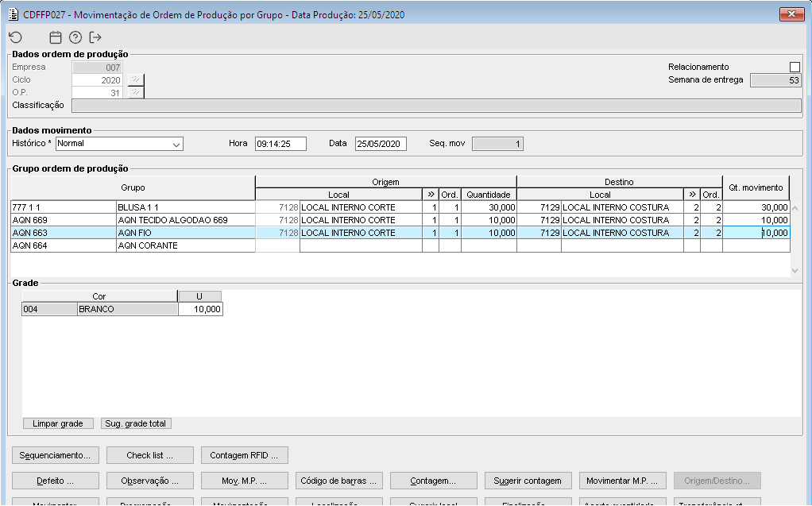Open the Contagem RFID ... button
Image resolution: width=812 pixels, height=506 pixels.
245,456
